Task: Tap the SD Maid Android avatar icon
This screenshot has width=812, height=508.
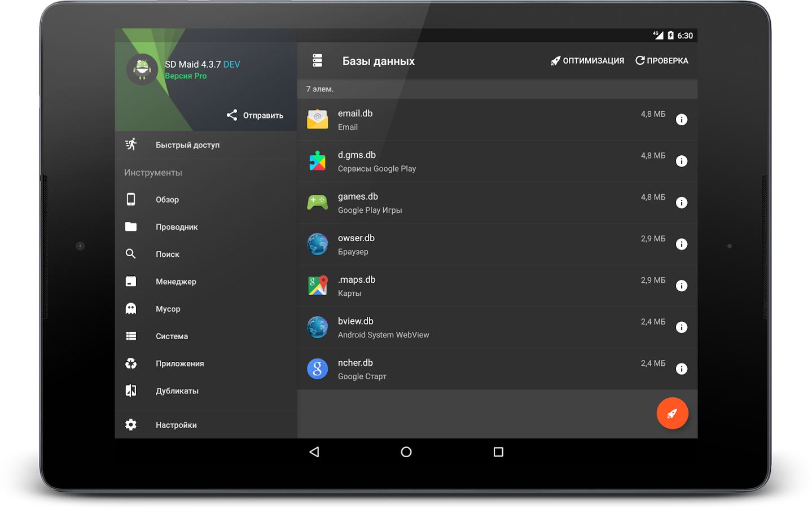Action: (x=142, y=69)
